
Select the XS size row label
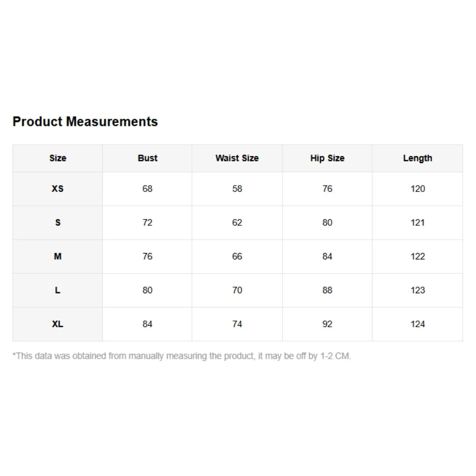(58, 189)
